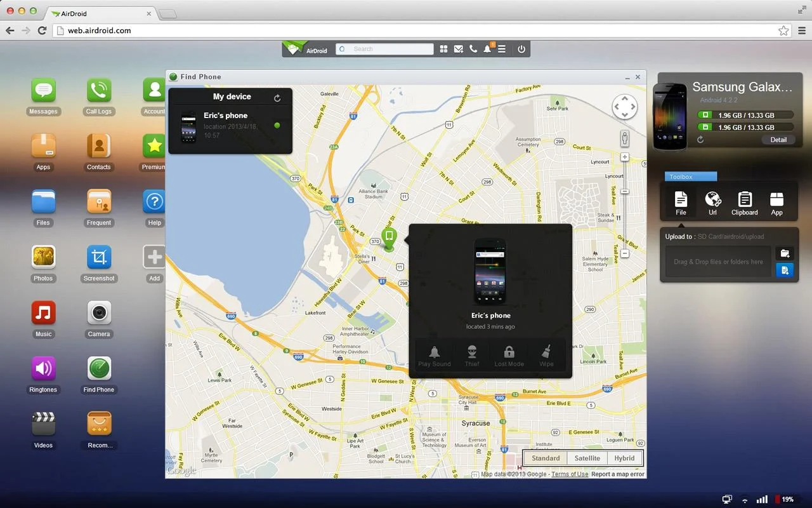The width and height of the screenshot is (812, 508).
Task: Click the map zoom in plus button
Action: pos(625,157)
